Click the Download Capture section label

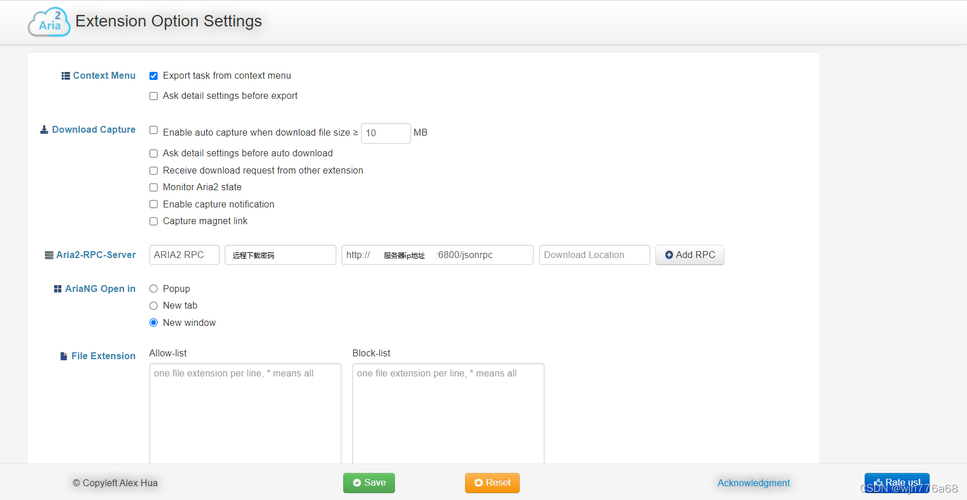pos(94,129)
